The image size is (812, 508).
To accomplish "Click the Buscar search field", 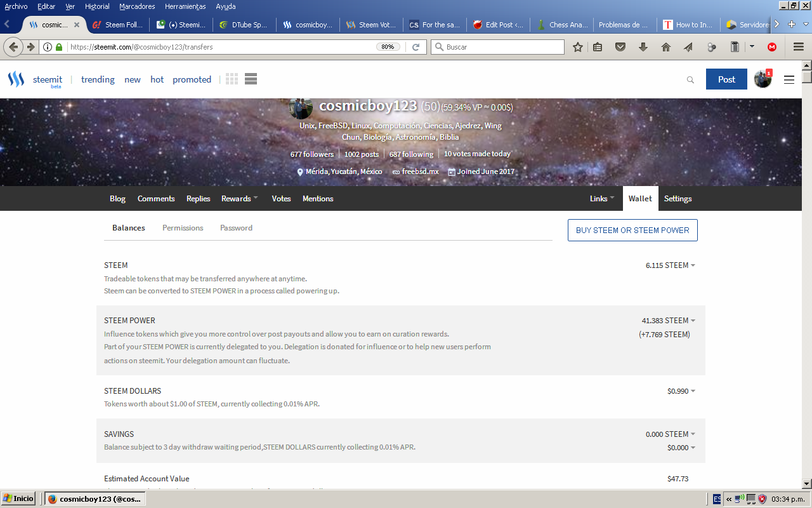I will click(497, 47).
